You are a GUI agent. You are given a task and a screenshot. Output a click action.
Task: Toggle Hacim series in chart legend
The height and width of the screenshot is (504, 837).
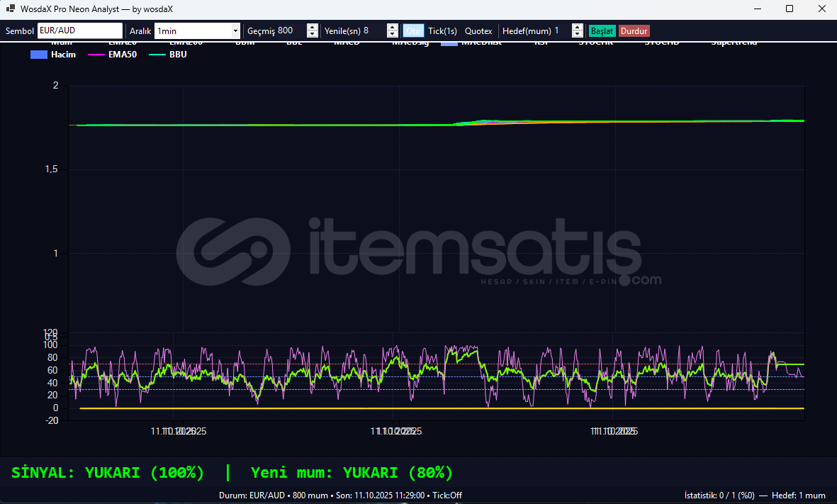[53, 55]
